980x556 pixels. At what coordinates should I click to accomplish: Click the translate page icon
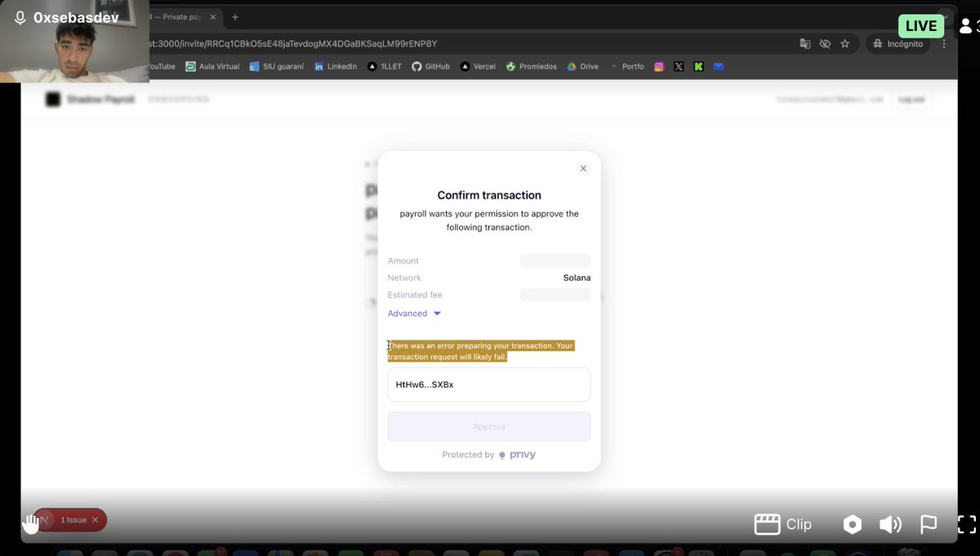pyautogui.click(x=805, y=43)
